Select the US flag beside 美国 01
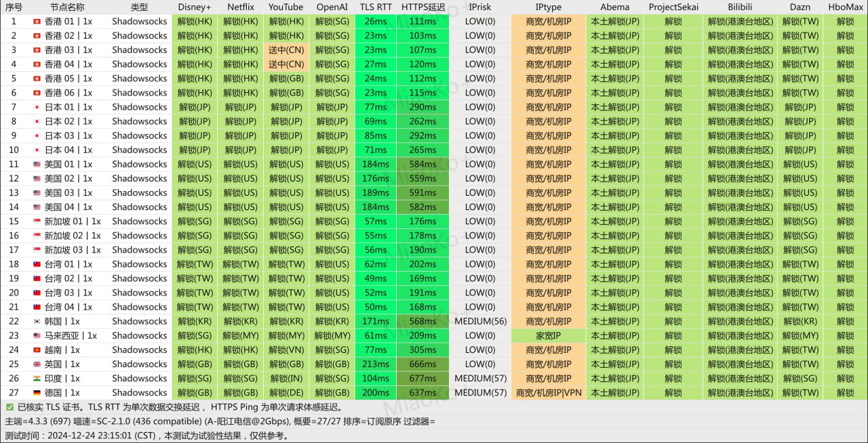This screenshot has height=443, width=868. 37,164
